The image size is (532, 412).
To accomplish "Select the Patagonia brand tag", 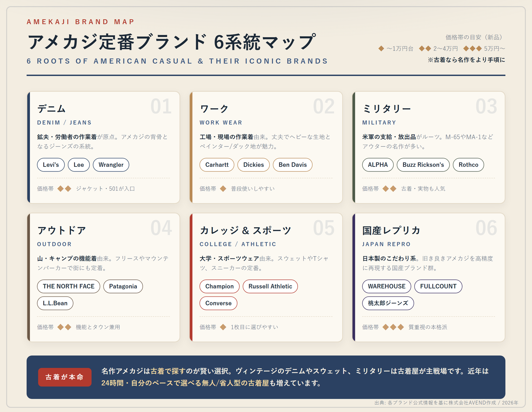I will (123, 286).
